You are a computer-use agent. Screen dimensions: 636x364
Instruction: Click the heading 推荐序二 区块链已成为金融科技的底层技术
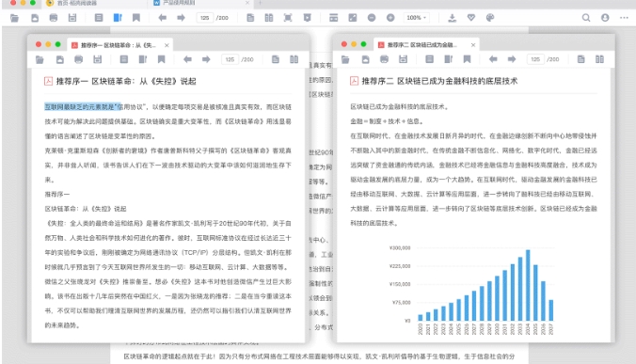tap(439, 81)
